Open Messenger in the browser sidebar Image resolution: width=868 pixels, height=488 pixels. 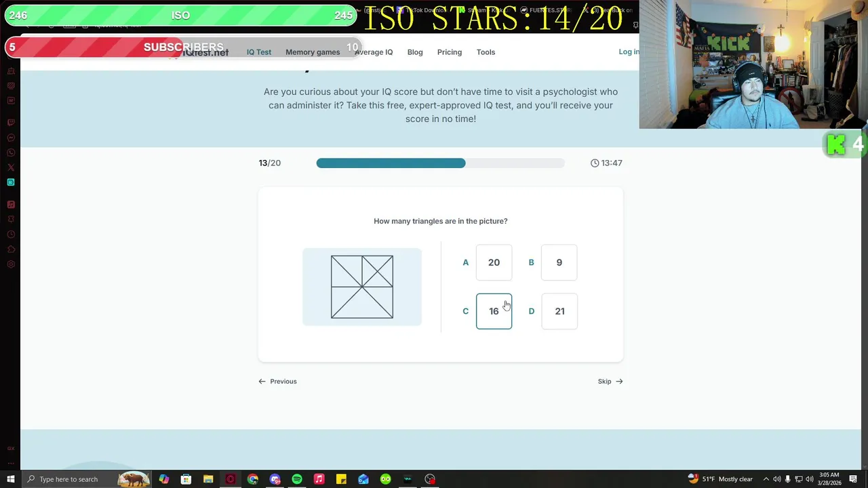(11, 138)
